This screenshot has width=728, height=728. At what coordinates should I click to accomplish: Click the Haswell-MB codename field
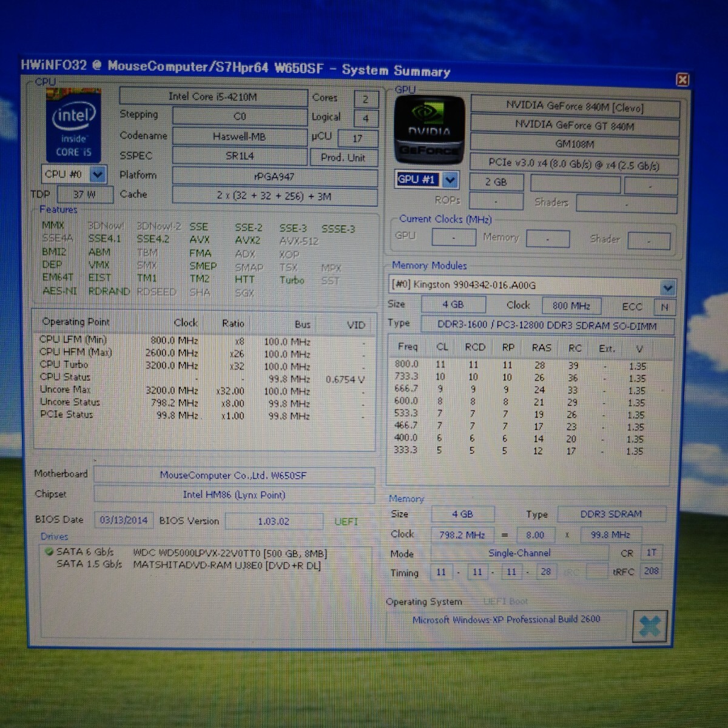coord(239,136)
